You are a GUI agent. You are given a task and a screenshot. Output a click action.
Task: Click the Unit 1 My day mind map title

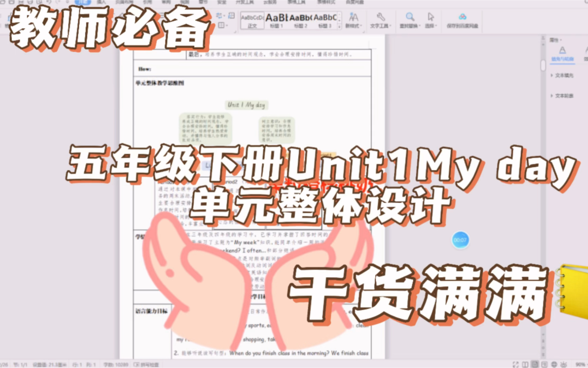point(246,105)
